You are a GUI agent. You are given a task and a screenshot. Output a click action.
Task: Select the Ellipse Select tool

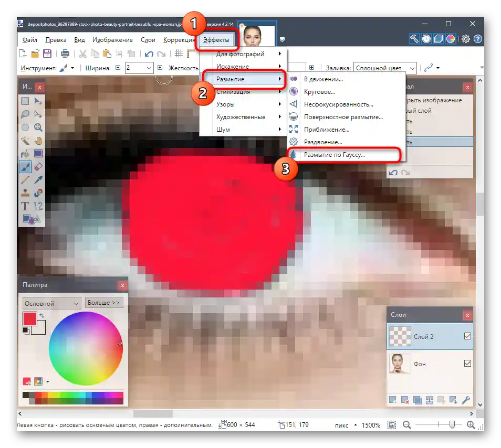click(x=25, y=127)
